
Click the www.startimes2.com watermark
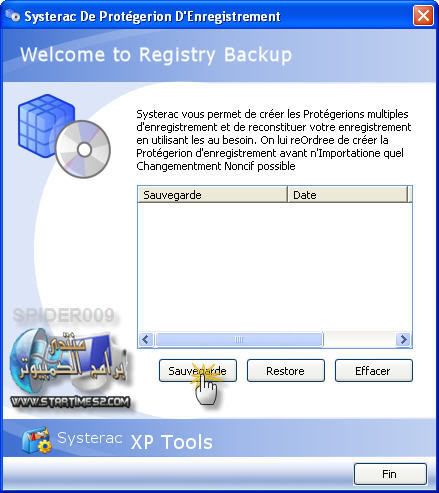click(70, 402)
